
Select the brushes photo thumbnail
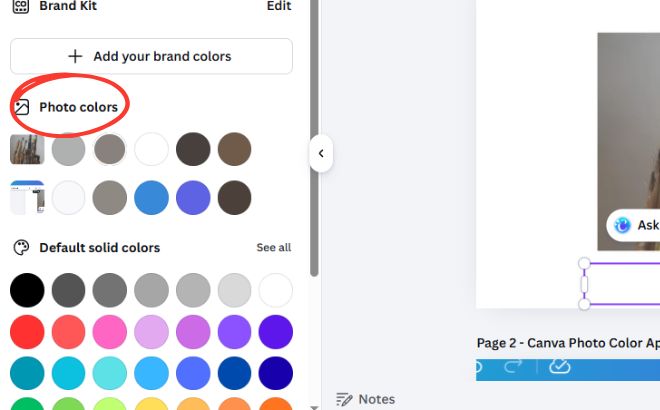pos(27,149)
